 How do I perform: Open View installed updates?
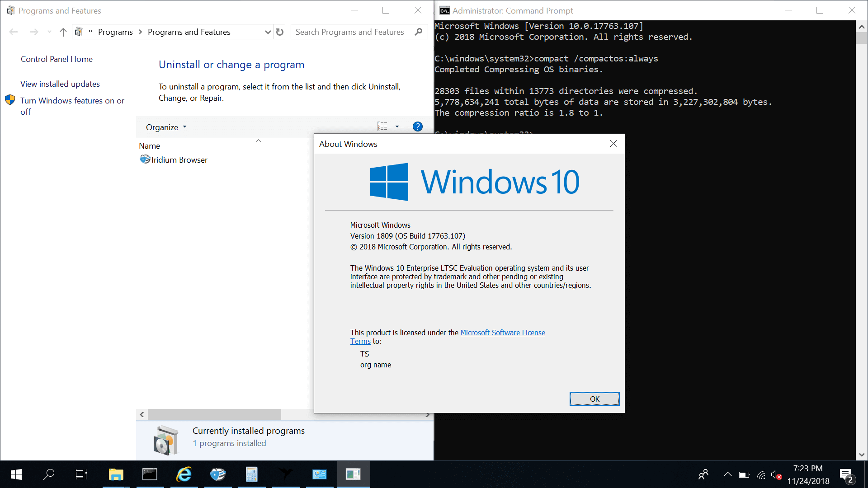[60, 84]
